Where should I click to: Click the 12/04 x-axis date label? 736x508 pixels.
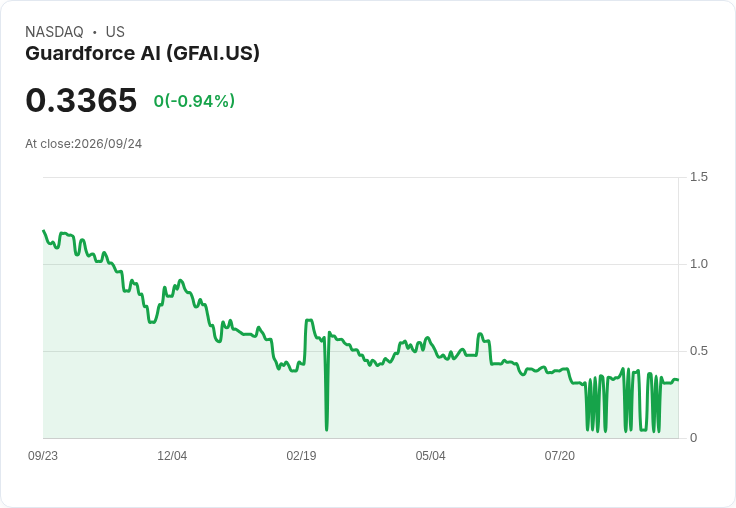[172, 456]
